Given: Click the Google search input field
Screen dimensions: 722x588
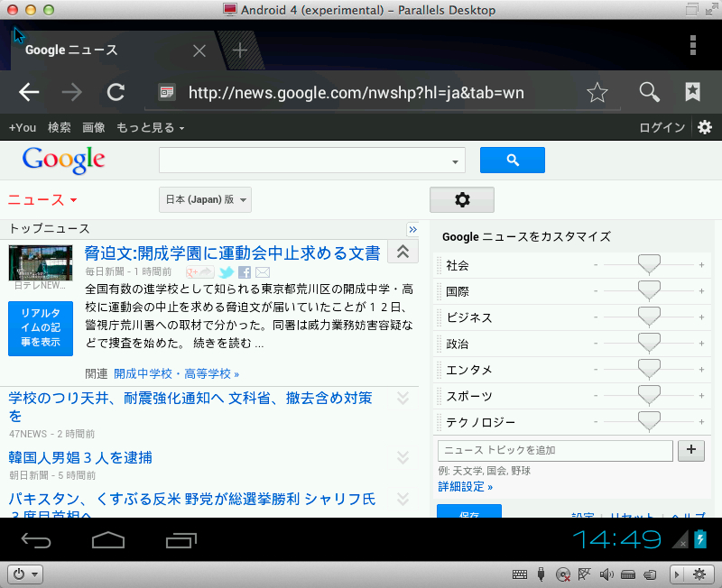Looking at the screenshot, I should pyautogui.click(x=312, y=161).
